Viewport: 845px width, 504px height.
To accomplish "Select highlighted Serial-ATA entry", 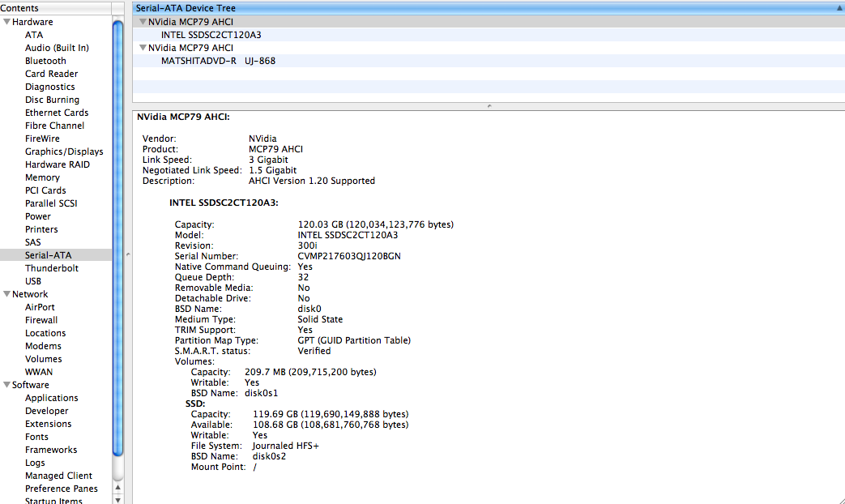I will click(x=56, y=255).
